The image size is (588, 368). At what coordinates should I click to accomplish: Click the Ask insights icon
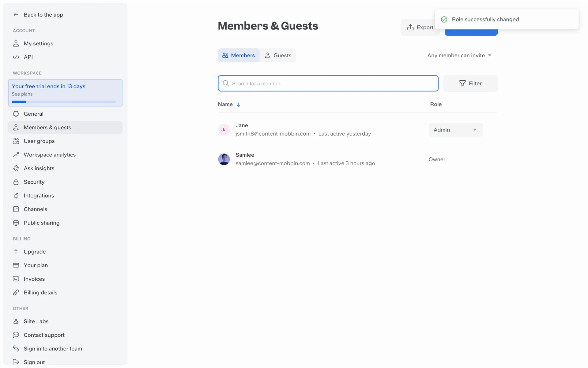[x=16, y=168]
